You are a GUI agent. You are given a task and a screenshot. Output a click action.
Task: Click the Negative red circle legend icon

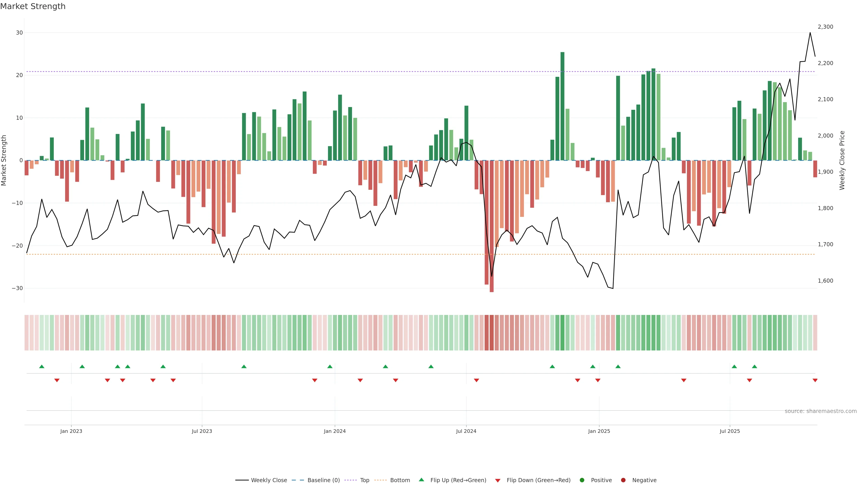point(623,480)
